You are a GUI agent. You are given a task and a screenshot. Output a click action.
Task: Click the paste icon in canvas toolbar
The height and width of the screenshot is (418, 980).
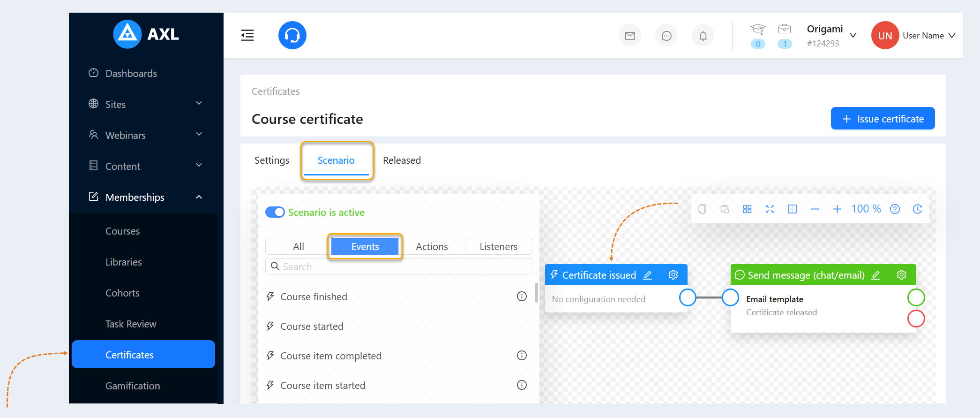725,209
